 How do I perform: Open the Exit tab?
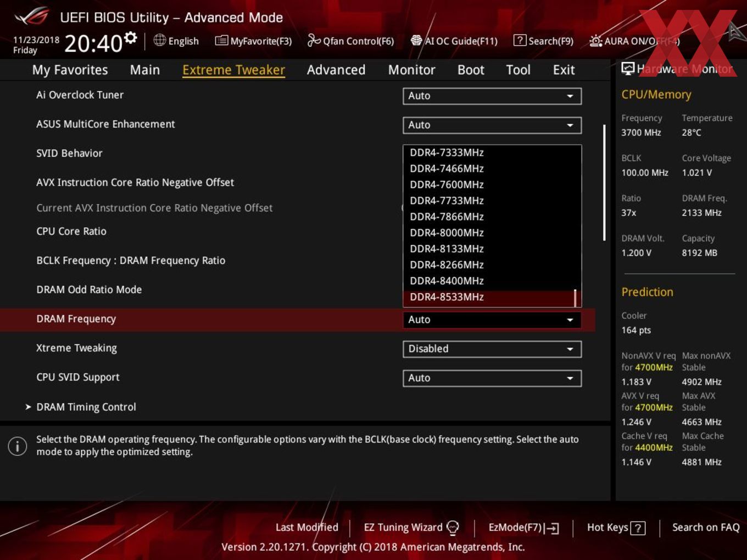point(564,70)
